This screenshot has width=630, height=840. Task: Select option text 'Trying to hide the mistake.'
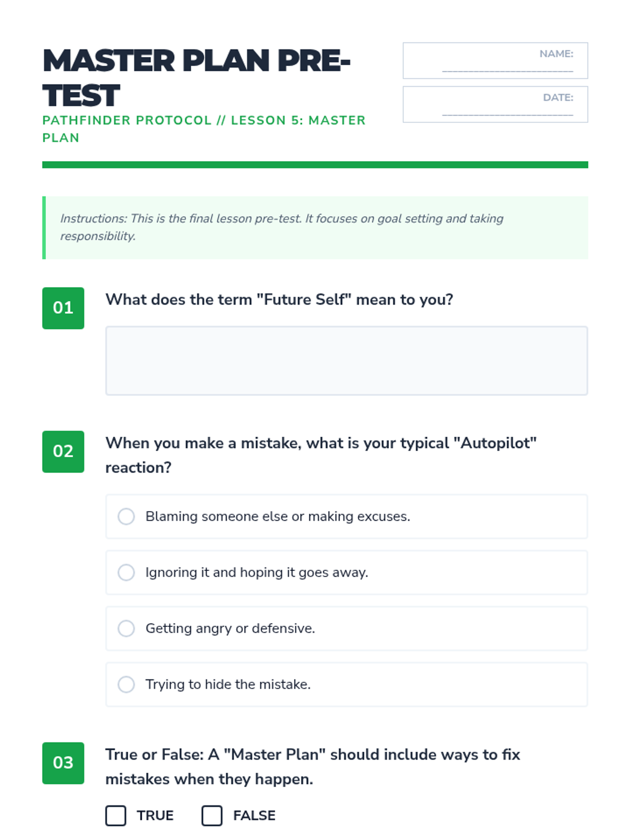[228, 684]
